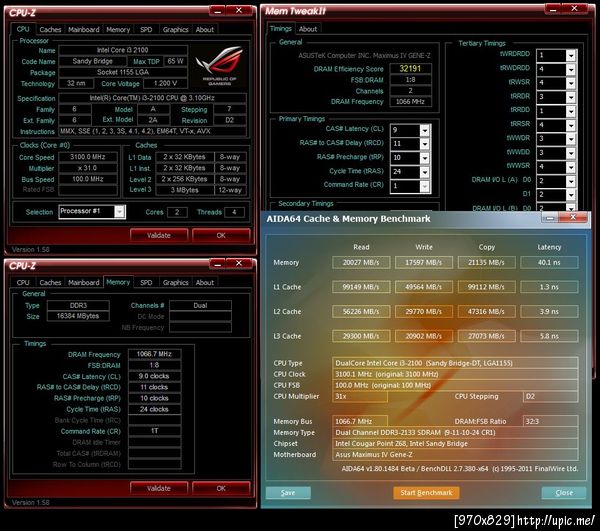Open Graphics tab in top CPU-Z window

pyautogui.click(x=175, y=29)
